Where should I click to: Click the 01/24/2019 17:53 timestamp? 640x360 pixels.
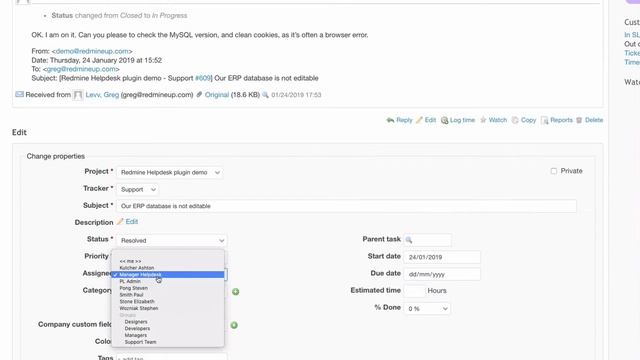296,95
